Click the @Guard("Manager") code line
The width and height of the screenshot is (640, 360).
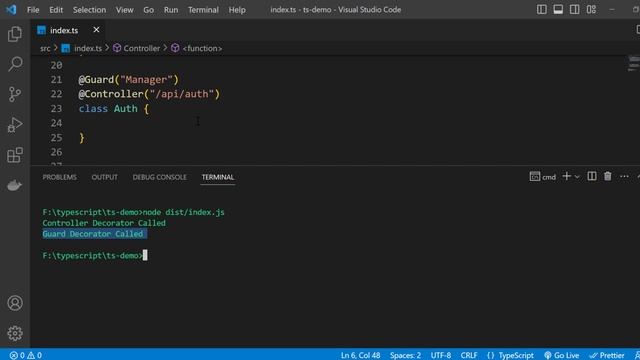tap(129, 80)
